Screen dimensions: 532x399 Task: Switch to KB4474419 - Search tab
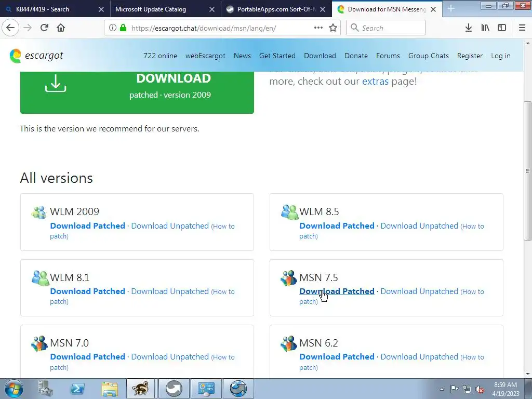point(55,9)
